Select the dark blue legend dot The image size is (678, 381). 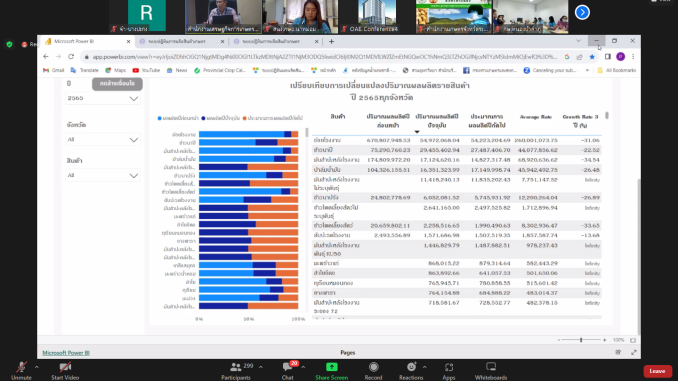coord(203,118)
